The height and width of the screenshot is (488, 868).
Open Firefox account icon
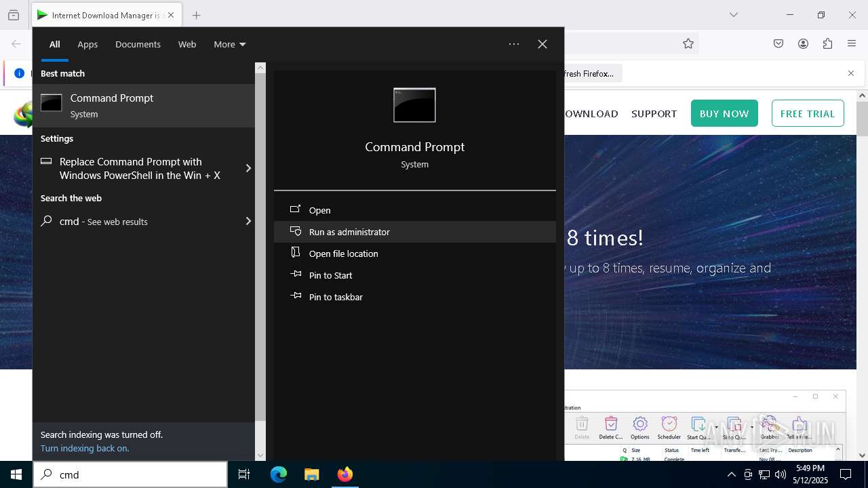click(x=803, y=43)
